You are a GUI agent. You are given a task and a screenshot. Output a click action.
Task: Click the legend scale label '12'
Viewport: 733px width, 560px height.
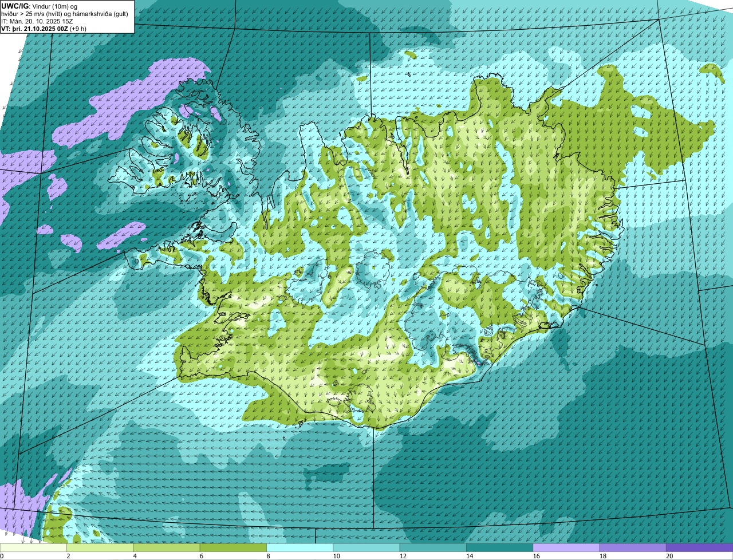[x=403, y=556]
